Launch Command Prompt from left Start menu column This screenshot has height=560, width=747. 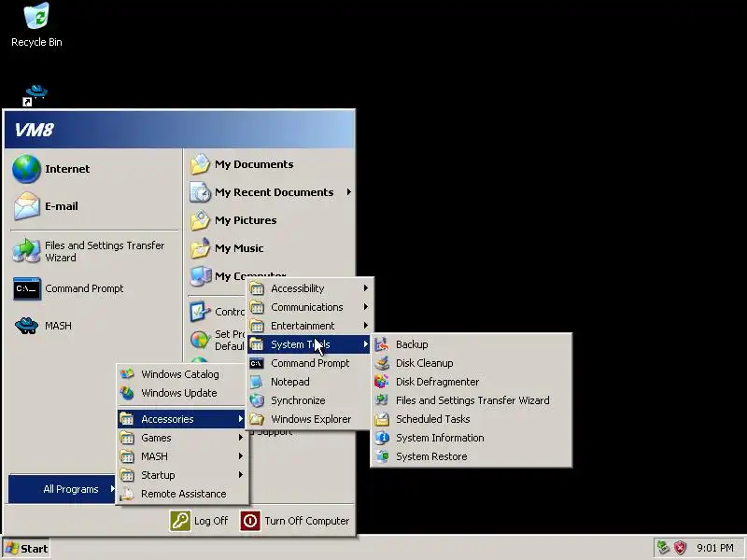pos(94,288)
